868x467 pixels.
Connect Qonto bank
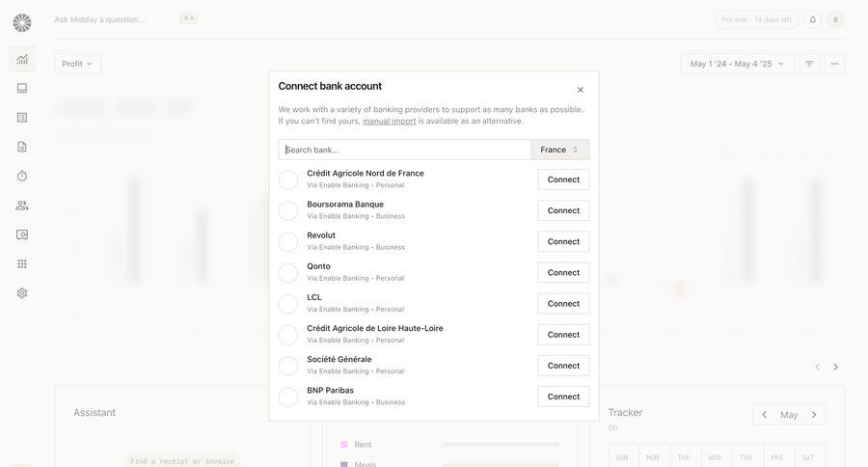[563, 272]
